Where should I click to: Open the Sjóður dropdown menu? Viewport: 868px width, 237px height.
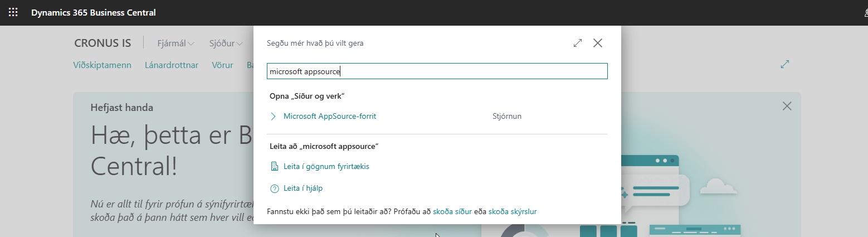pos(226,43)
